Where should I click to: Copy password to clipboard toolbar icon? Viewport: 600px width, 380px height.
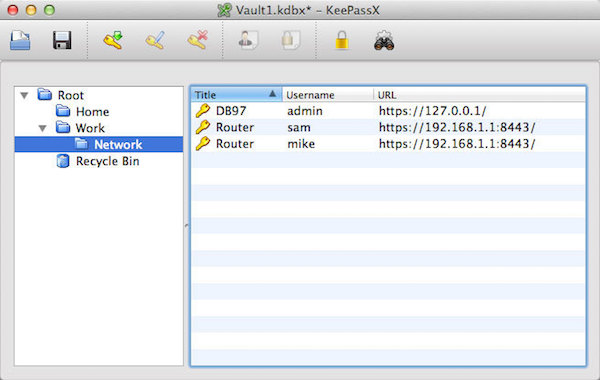click(290, 40)
